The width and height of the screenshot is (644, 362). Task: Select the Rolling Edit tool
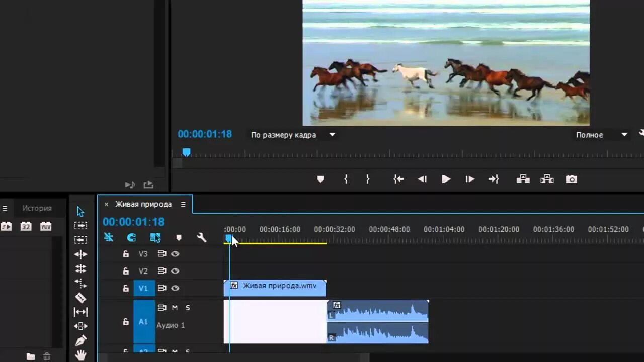[x=80, y=268]
